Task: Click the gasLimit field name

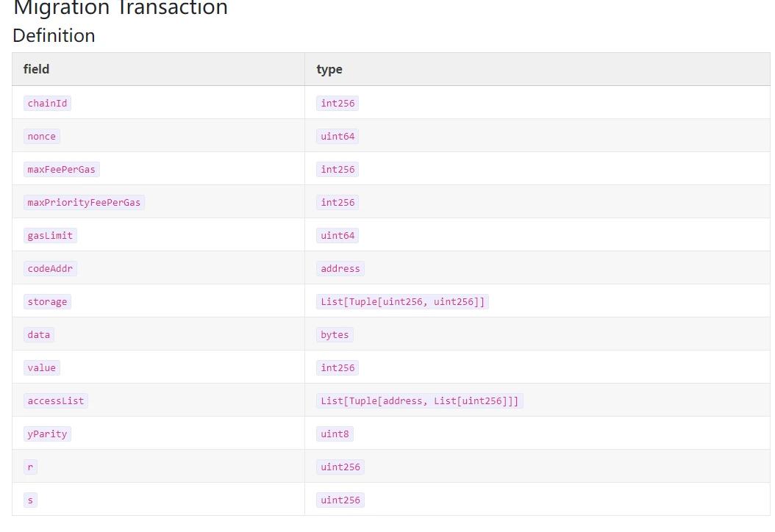Action: point(50,236)
